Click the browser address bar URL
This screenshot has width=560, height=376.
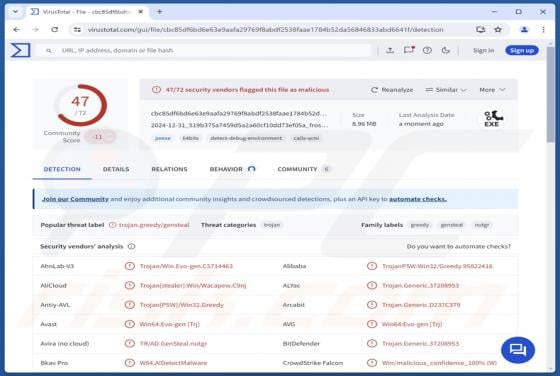(265, 30)
